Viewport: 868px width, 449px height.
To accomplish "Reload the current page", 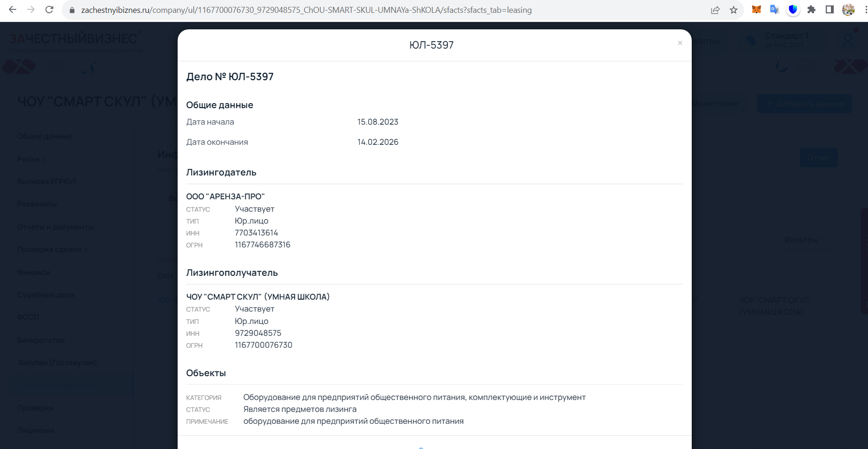I will click(x=49, y=10).
